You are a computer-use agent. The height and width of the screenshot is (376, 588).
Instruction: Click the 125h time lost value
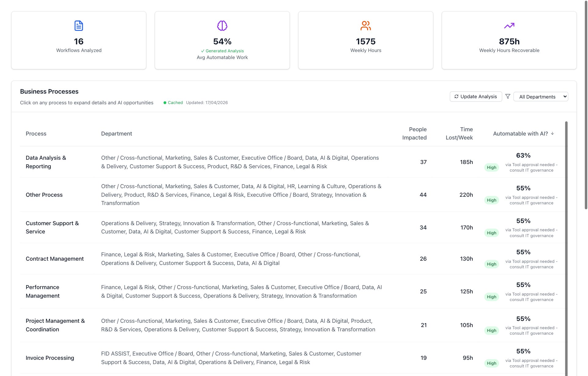[467, 292]
